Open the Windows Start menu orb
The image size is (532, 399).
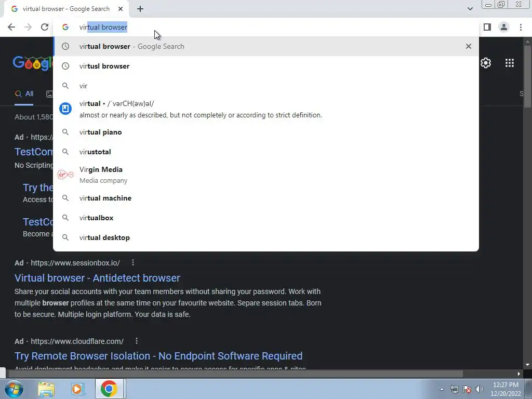pos(14,389)
